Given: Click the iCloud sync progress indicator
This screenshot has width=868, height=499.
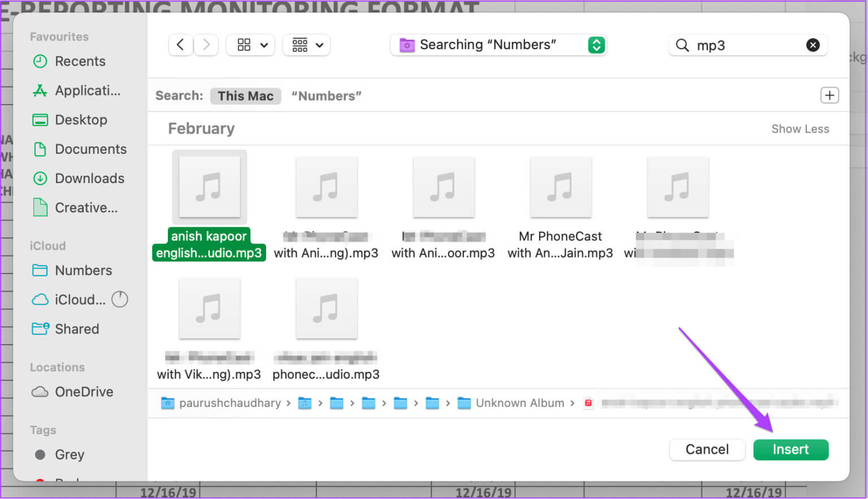Looking at the screenshot, I should [x=120, y=299].
